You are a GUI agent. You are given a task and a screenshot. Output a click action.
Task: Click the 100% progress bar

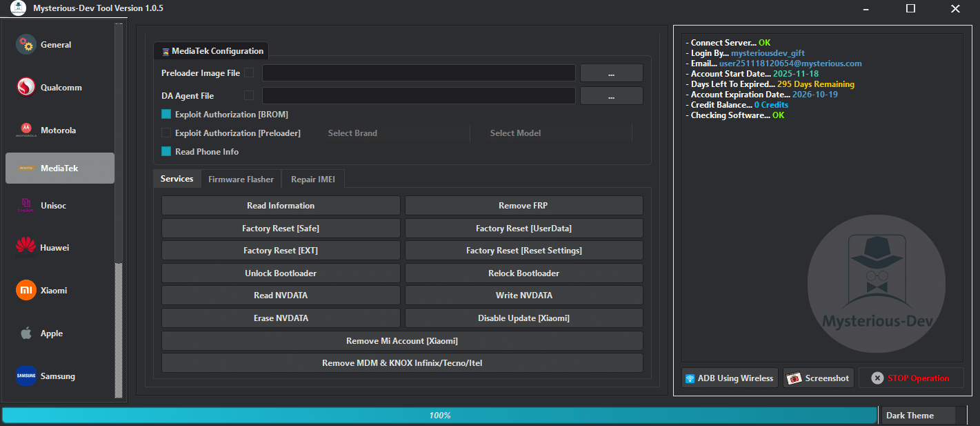[x=440, y=415]
